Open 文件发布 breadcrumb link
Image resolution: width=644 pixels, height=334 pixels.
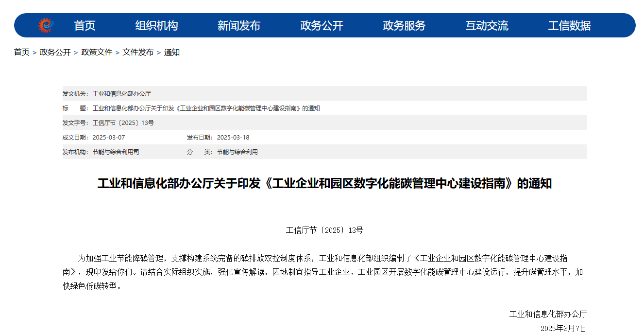138,53
